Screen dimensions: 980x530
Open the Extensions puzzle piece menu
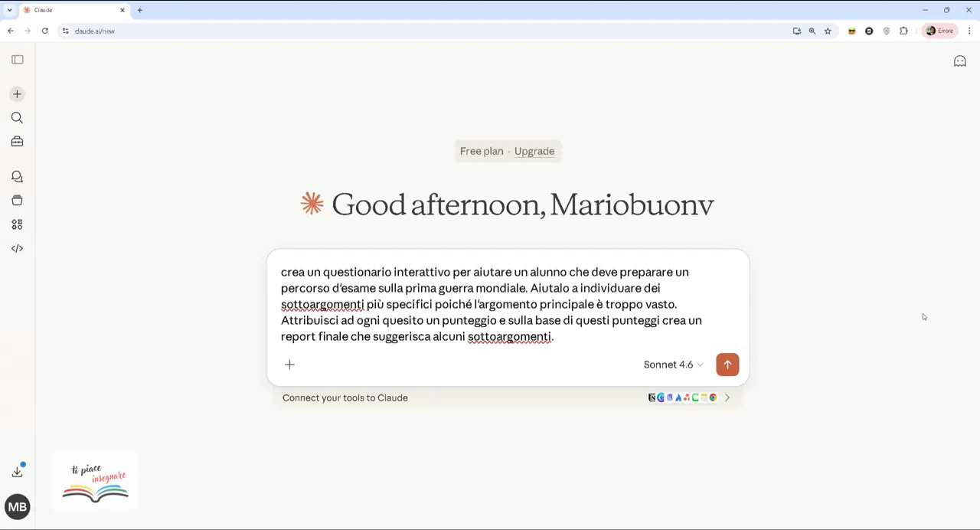point(904,31)
